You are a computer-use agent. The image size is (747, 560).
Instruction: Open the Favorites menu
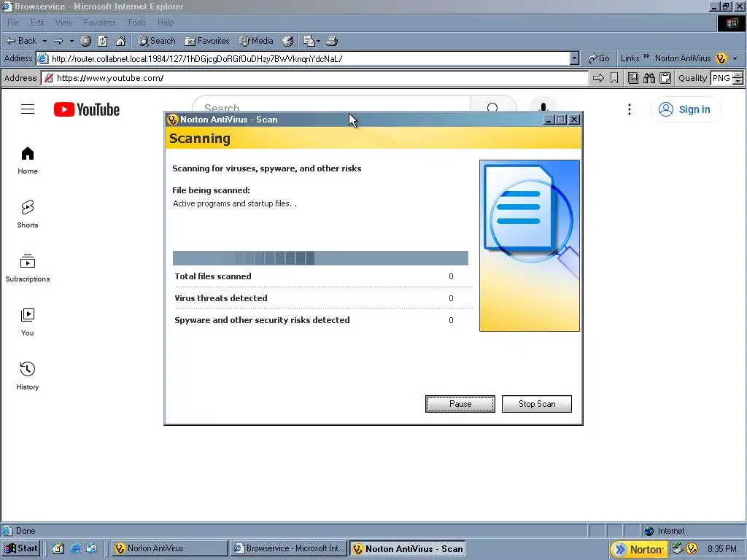click(x=99, y=23)
